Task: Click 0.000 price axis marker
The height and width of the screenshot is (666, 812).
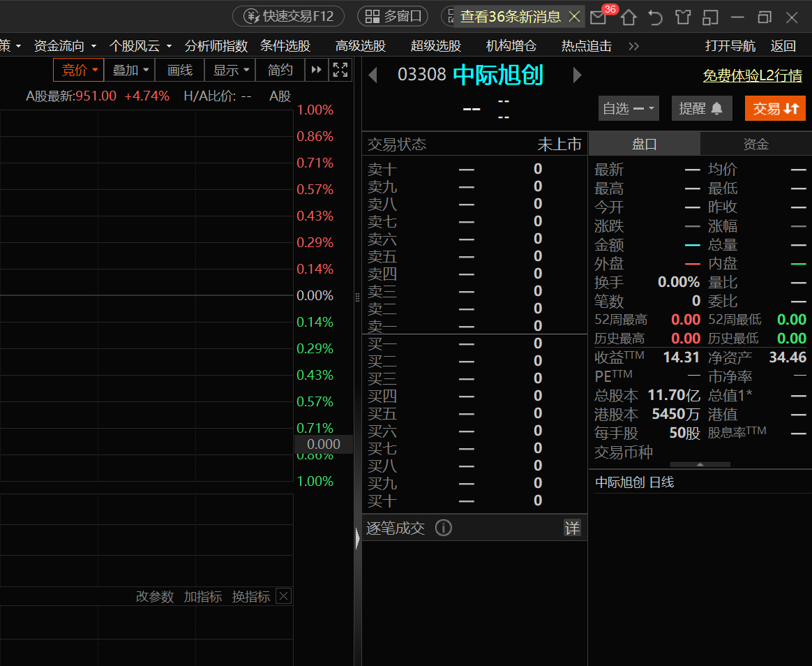Action: point(324,444)
